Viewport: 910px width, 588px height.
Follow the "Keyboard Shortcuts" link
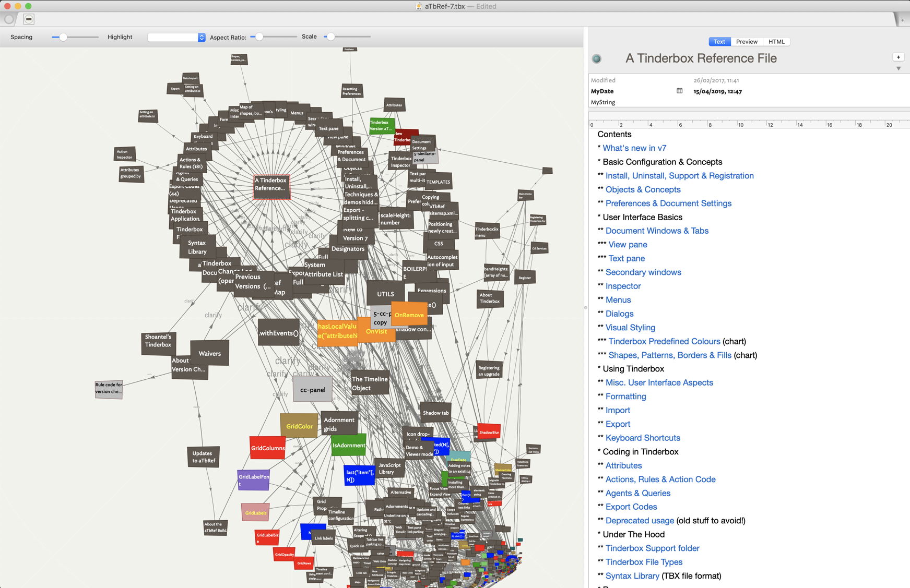point(643,438)
